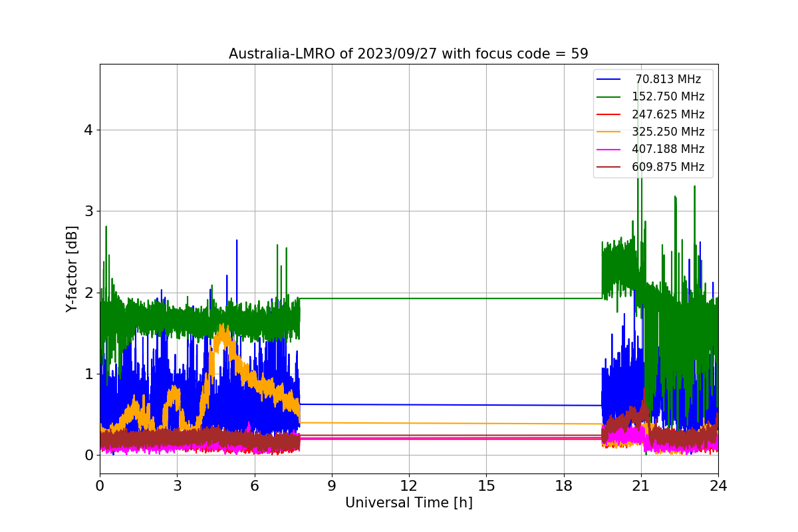
Task: Click the plot title mentioning Australia-LMRO
Action: 408,54
